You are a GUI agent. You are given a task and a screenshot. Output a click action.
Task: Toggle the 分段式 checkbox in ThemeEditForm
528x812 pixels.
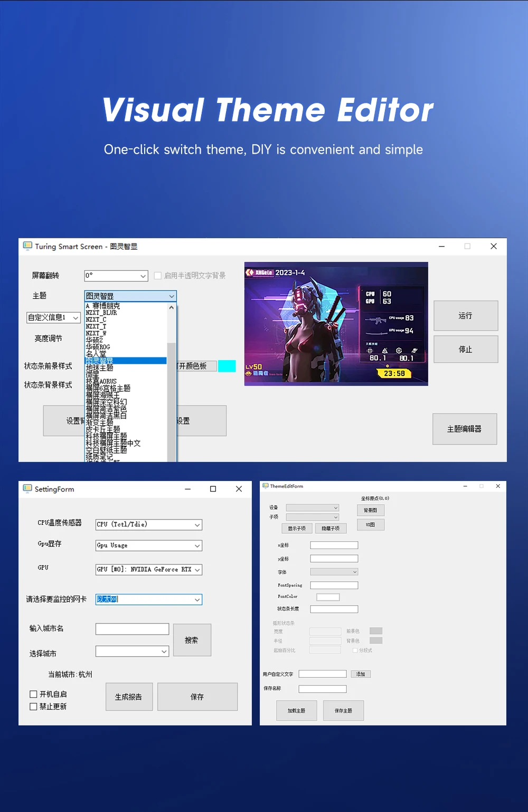pos(355,650)
